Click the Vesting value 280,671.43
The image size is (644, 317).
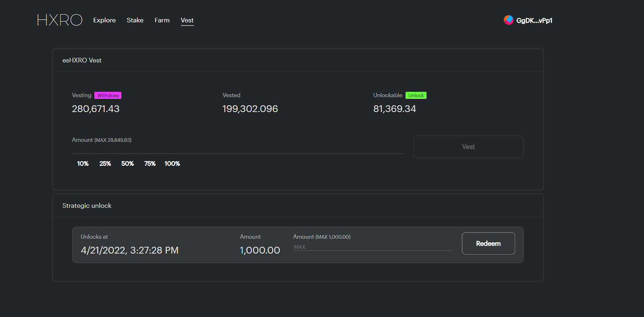point(96,109)
